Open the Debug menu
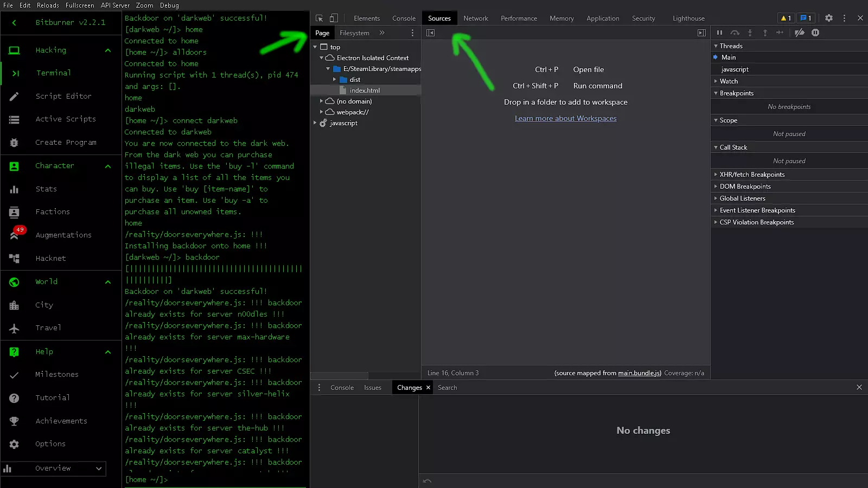The image size is (868, 488). [x=169, y=5]
